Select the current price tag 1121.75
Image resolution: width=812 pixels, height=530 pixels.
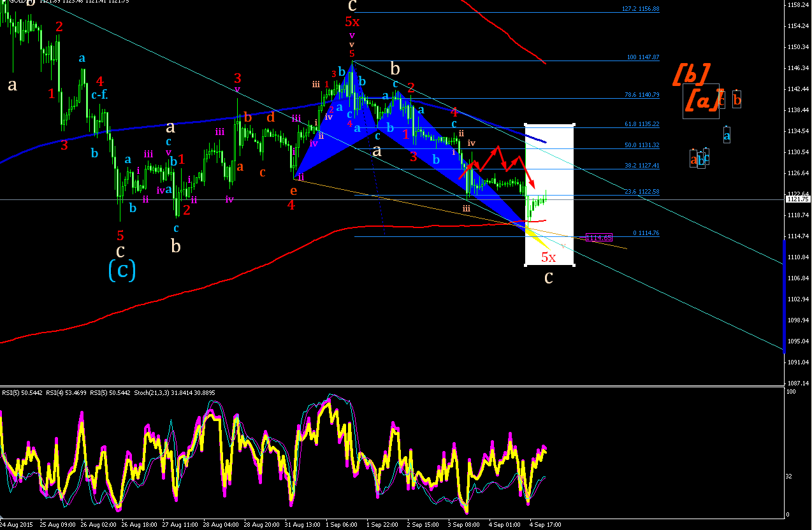pyautogui.click(x=797, y=199)
